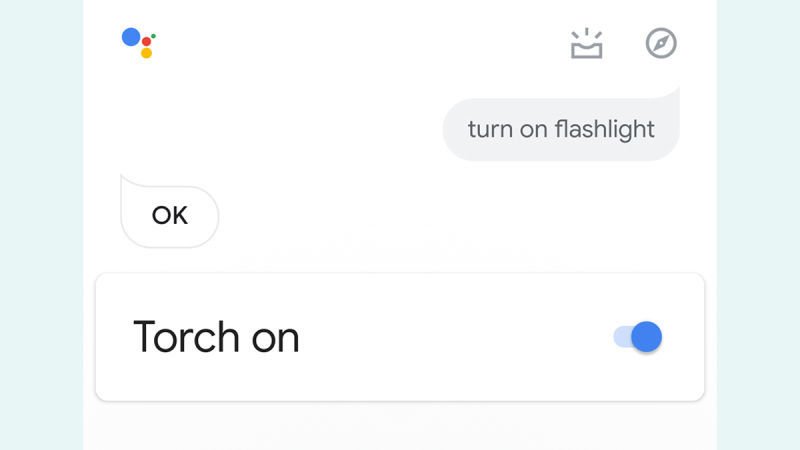Click empty space below the Torch card

pos(400,428)
